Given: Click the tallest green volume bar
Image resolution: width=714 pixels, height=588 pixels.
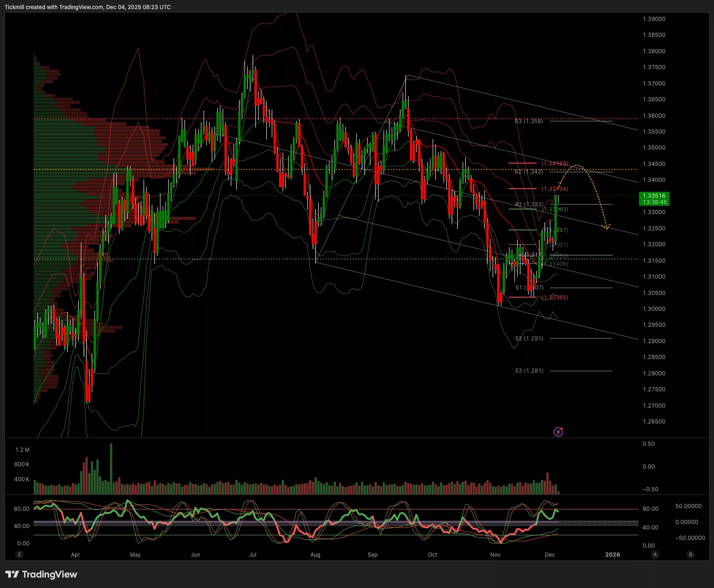Looking at the screenshot, I should 111,469.
